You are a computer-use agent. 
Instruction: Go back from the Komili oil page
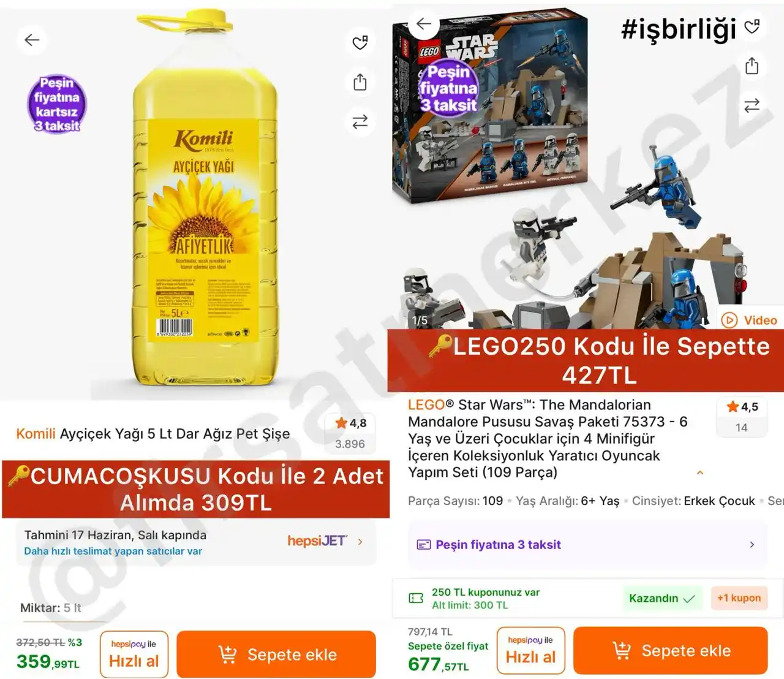click(x=32, y=40)
